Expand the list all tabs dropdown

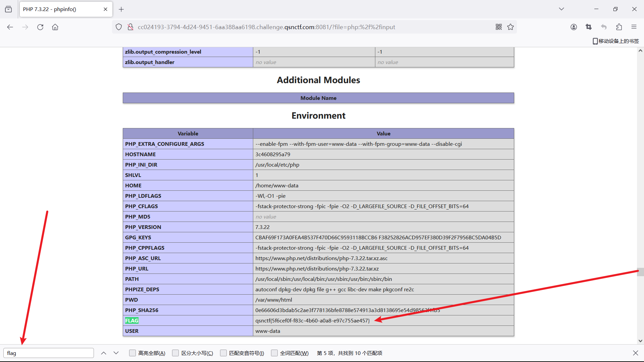pyautogui.click(x=561, y=9)
